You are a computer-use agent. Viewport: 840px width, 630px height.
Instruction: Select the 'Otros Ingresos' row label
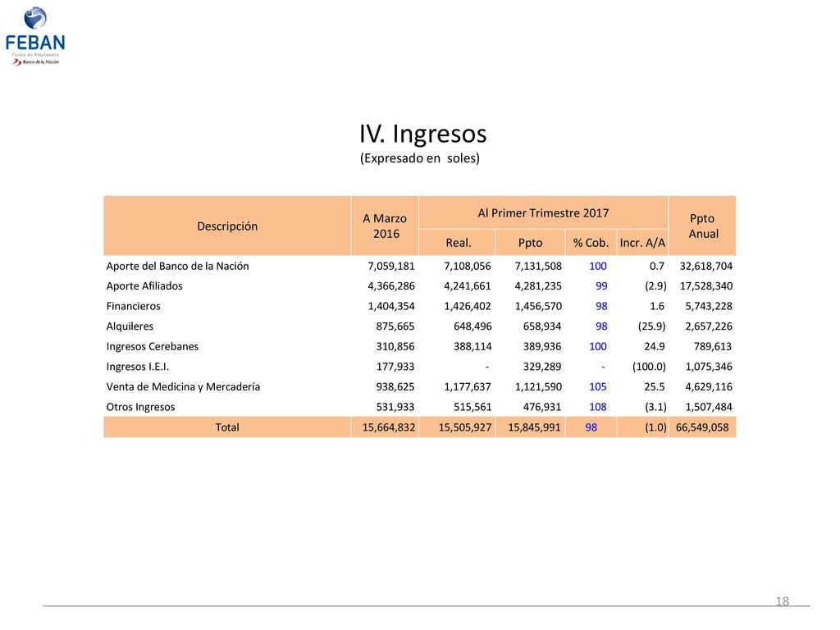[140, 407]
